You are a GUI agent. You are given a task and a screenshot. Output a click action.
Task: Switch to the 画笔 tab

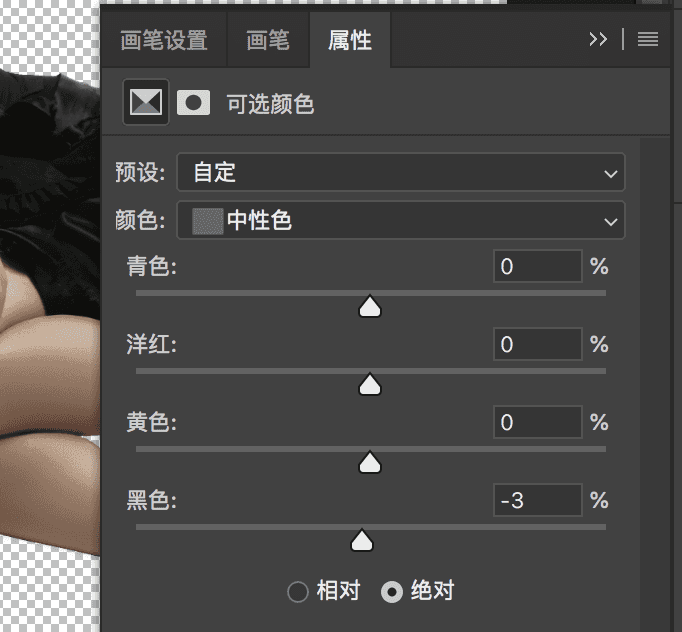click(268, 40)
